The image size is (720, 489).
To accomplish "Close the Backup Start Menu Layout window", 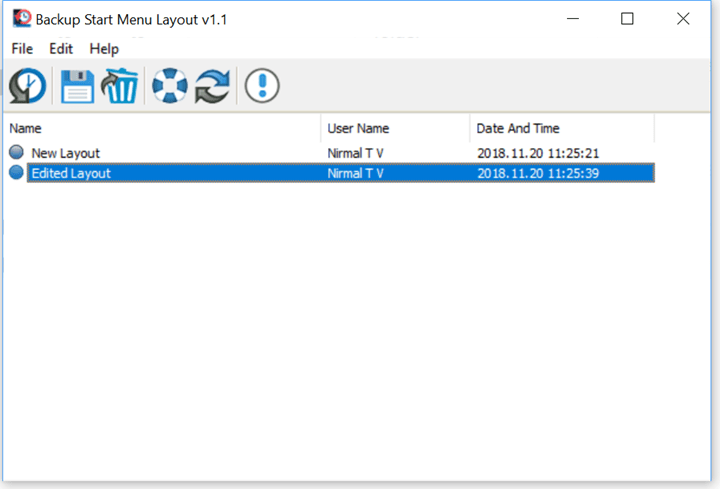I will click(683, 19).
